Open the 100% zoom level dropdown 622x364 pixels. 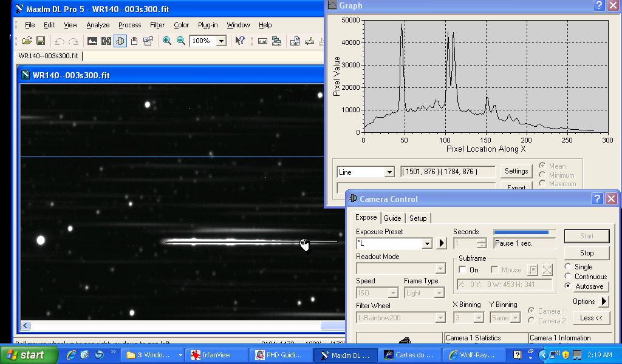221,41
